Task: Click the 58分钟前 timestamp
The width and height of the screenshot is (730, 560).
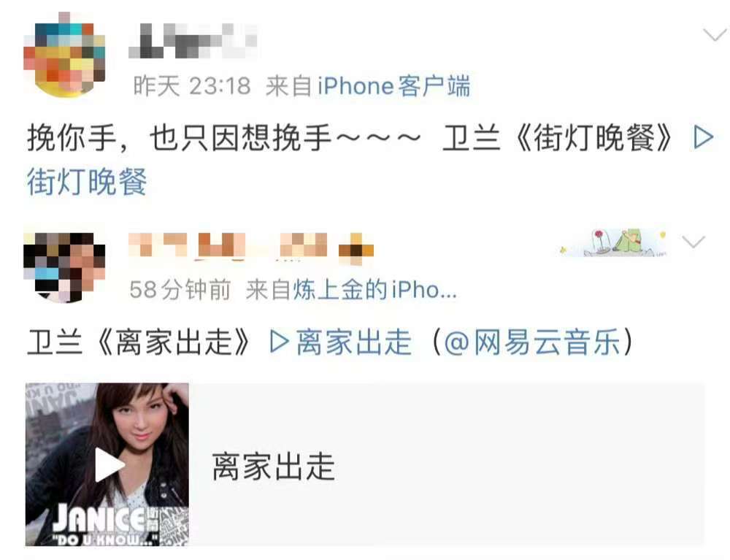Action: coord(180,290)
